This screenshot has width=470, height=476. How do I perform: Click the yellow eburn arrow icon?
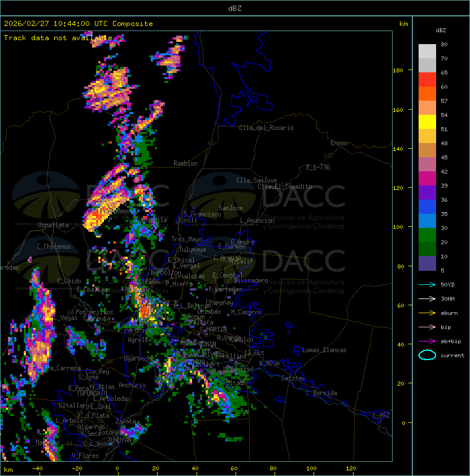coord(427,313)
